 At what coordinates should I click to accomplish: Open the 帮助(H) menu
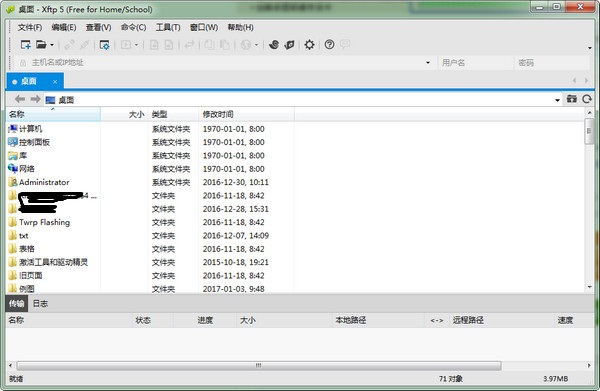[x=240, y=28]
